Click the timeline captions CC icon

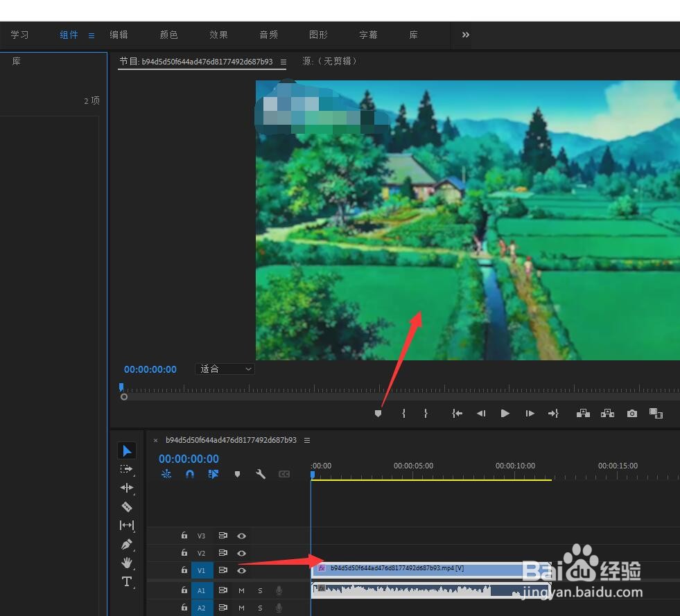(284, 474)
